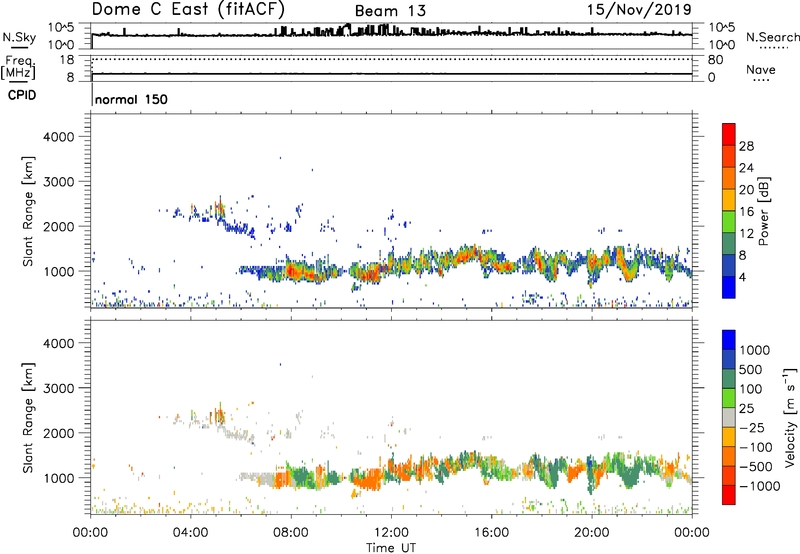Click the '2000' tick on power panel
This screenshot has width=800, height=554.
(x=58, y=226)
